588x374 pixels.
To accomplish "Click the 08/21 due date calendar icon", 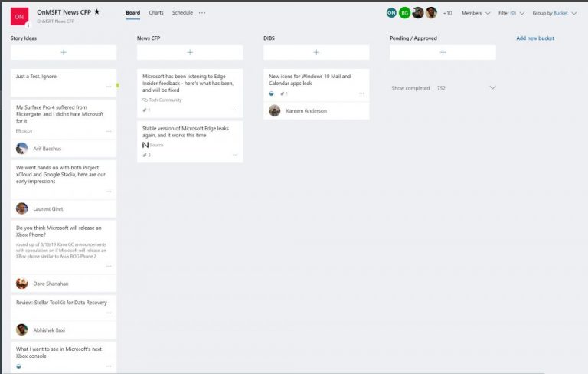I will [18, 131].
